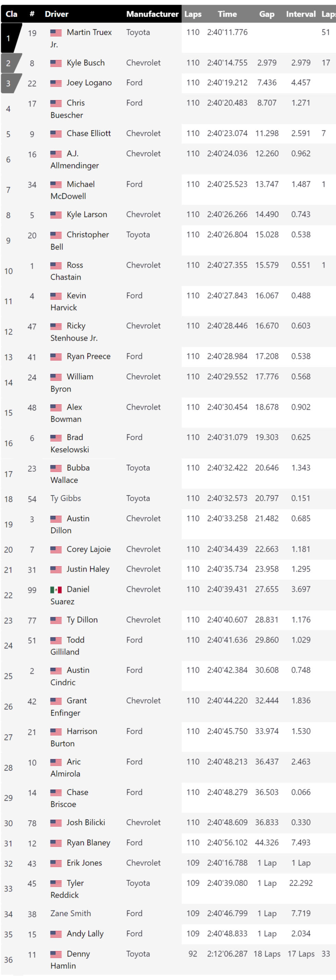Open driver Ty Gibbs' name link

65,498
